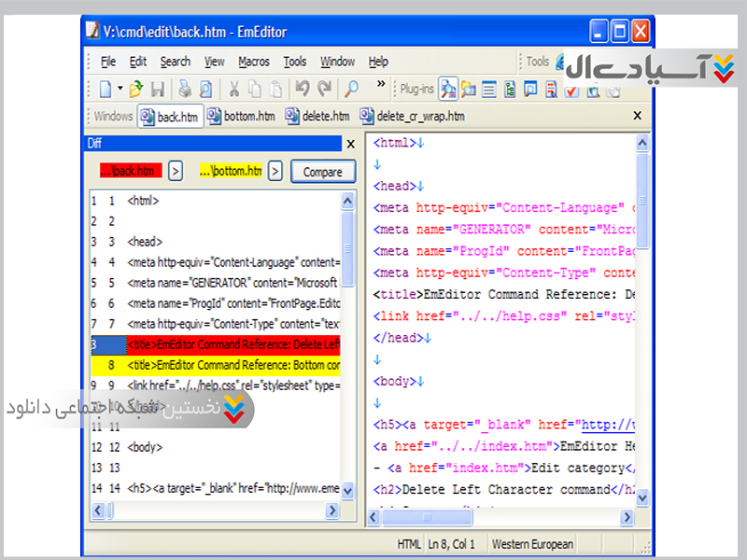Open Find with the magnifier icon
This screenshot has height=560, width=747.
point(351,90)
